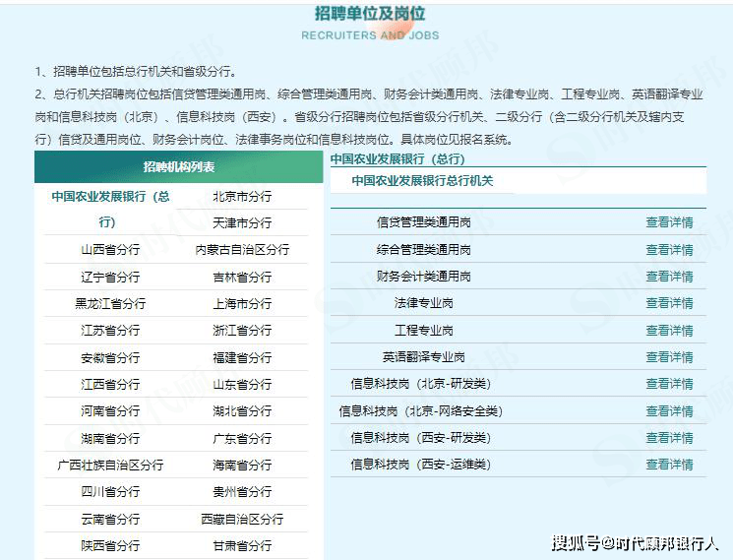The width and height of the screenshot is (733, 560).
Task: Open 查看详情 for 法律专业岗
Action: pos(669,303)
